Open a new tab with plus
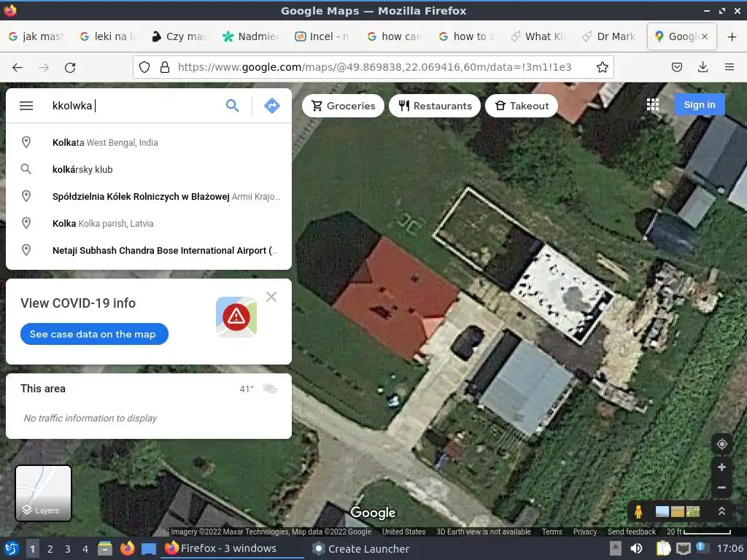The image size is (747, 560). 732,36
